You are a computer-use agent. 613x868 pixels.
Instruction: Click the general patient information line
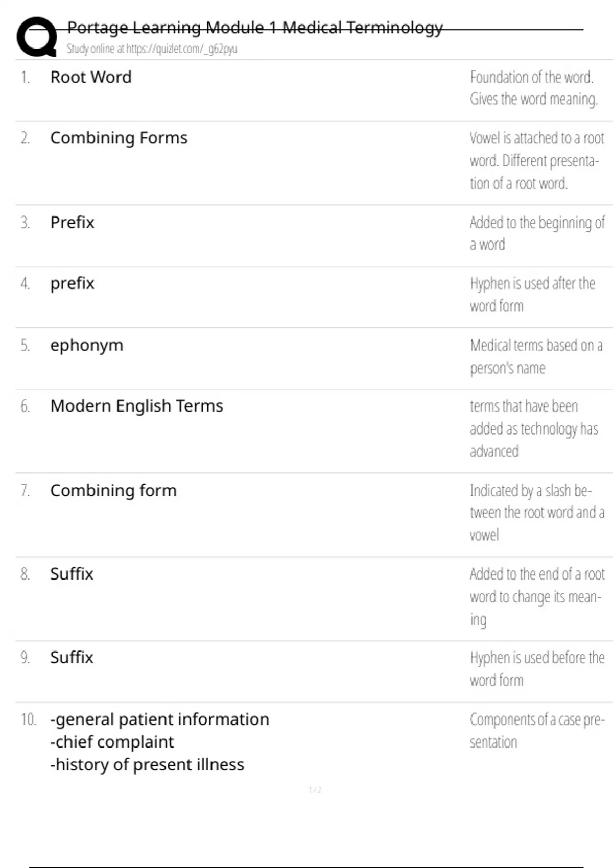tap(159, 719)
